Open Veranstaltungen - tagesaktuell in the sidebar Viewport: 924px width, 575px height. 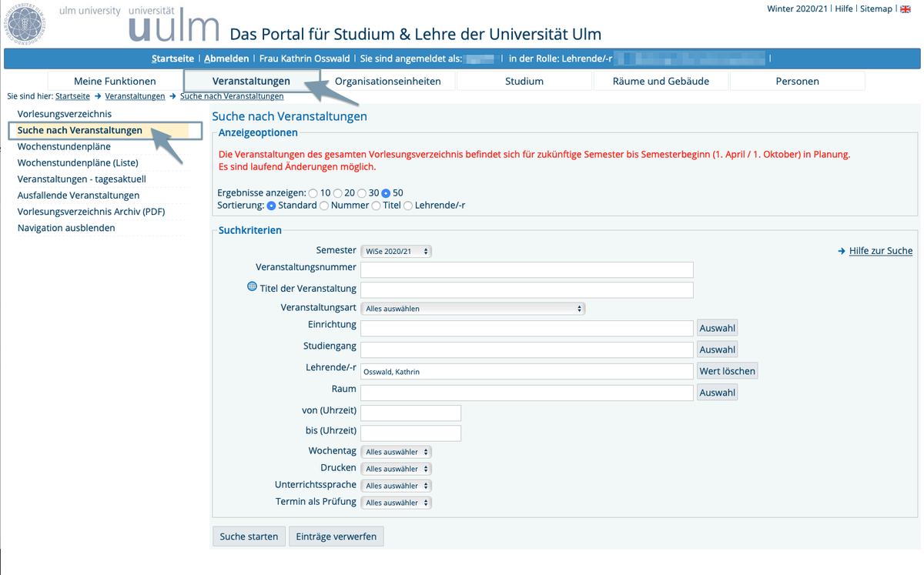point(82,179)
